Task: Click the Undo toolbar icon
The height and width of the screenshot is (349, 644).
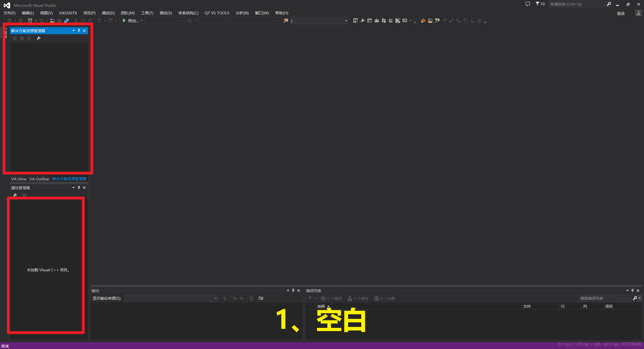Action: 99,21
